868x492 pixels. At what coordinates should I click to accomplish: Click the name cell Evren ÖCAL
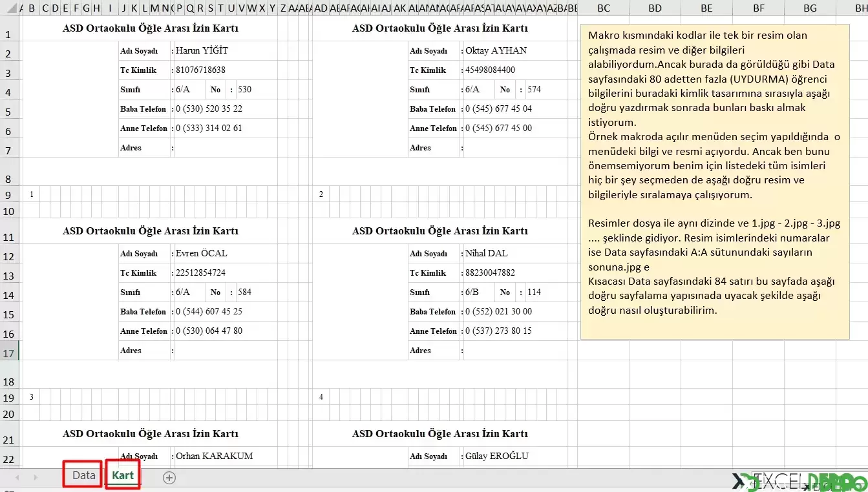202,253
